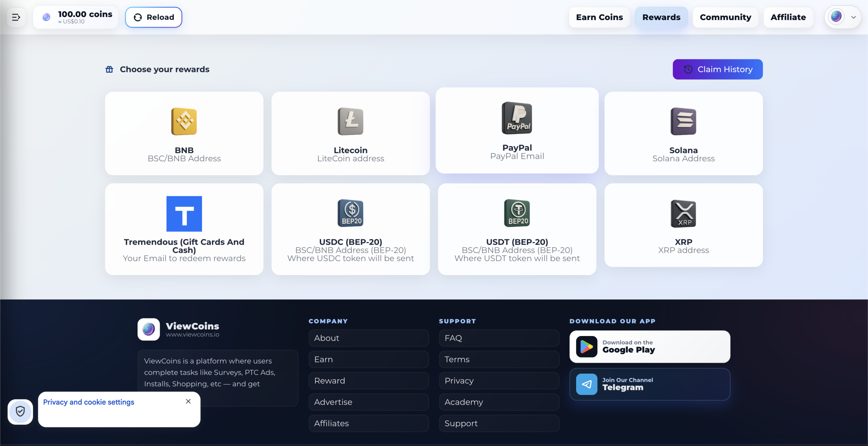The width and height of the screenshot is (868, 446).
Task: Click the 100.00 coins balance text
Action: pos(85,14)
